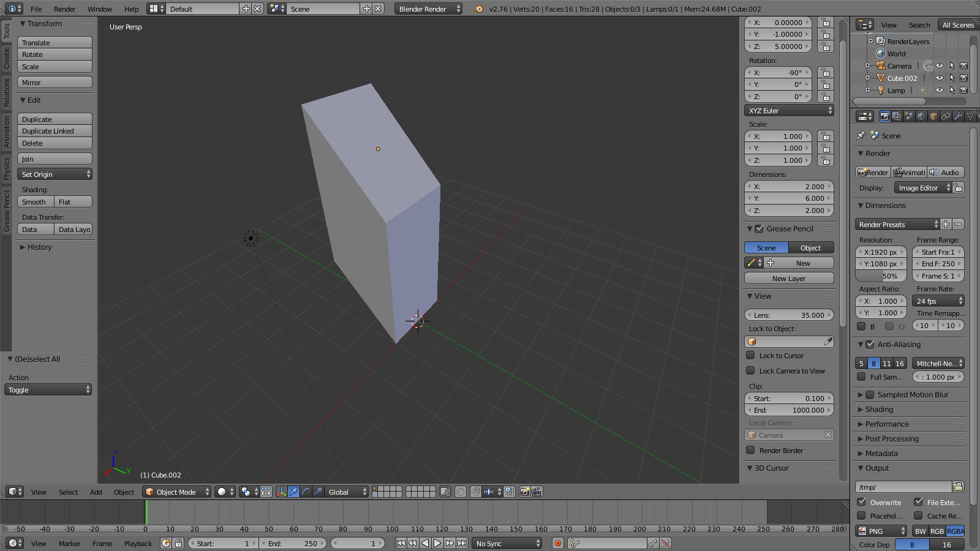Open the Object Mode dropdown
Viewport: 980px width, 551px height.
[177, 492]
